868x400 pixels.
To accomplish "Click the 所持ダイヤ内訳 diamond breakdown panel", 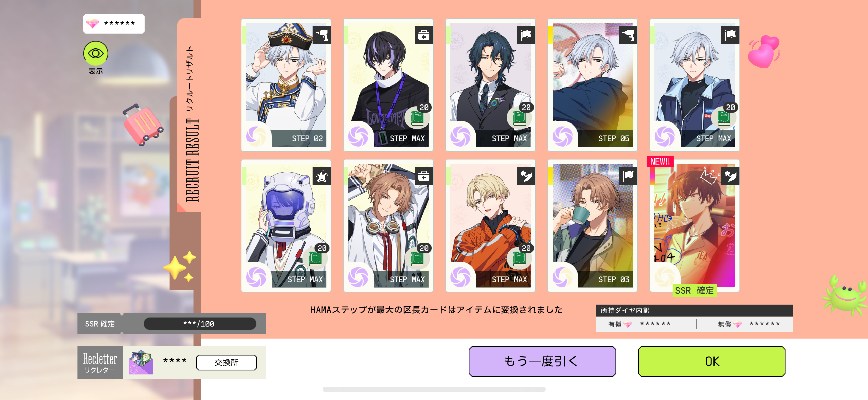I will point(694,319).
